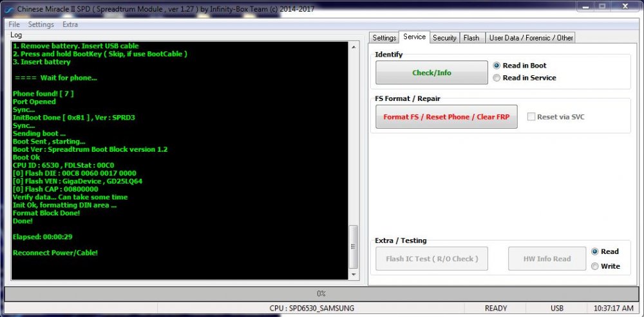Switch to the Flash tab
The width and height of the screenshot is (644, 317).
tap(471, 38)
